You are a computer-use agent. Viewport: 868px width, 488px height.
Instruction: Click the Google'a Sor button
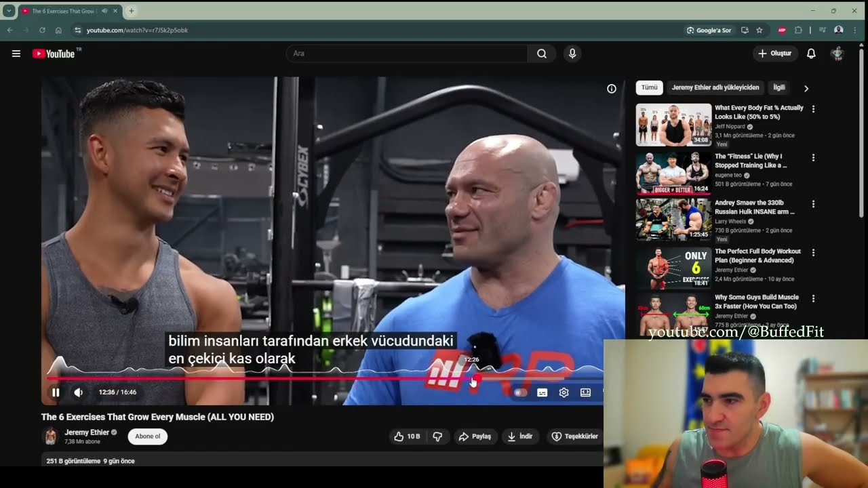(709, 30)
